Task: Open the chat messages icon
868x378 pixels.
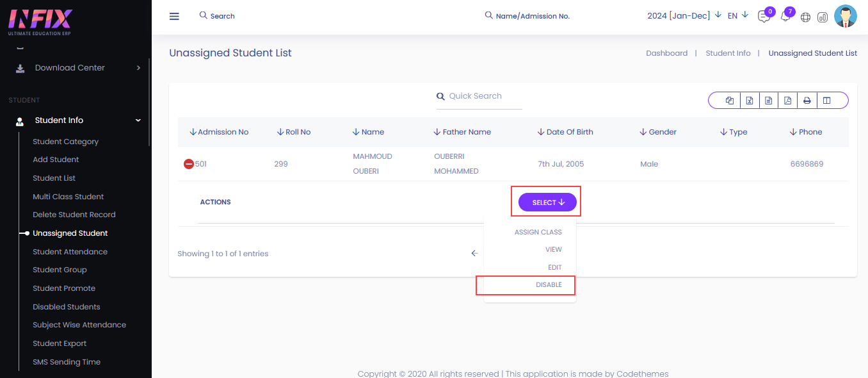Action: pos(764,17)
